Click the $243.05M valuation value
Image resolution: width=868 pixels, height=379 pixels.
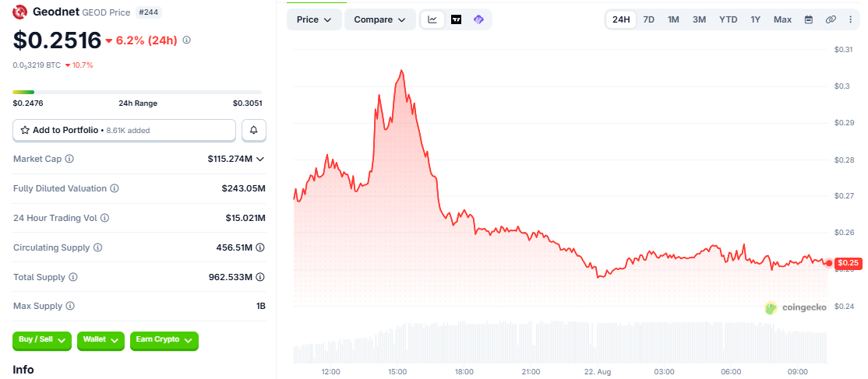[244, 188]
